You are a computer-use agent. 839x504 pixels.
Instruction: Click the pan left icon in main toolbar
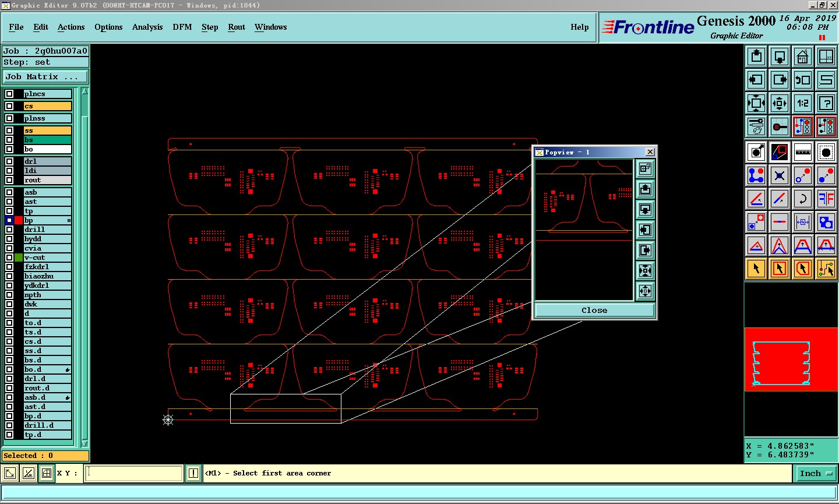click(x=756, y=80)
